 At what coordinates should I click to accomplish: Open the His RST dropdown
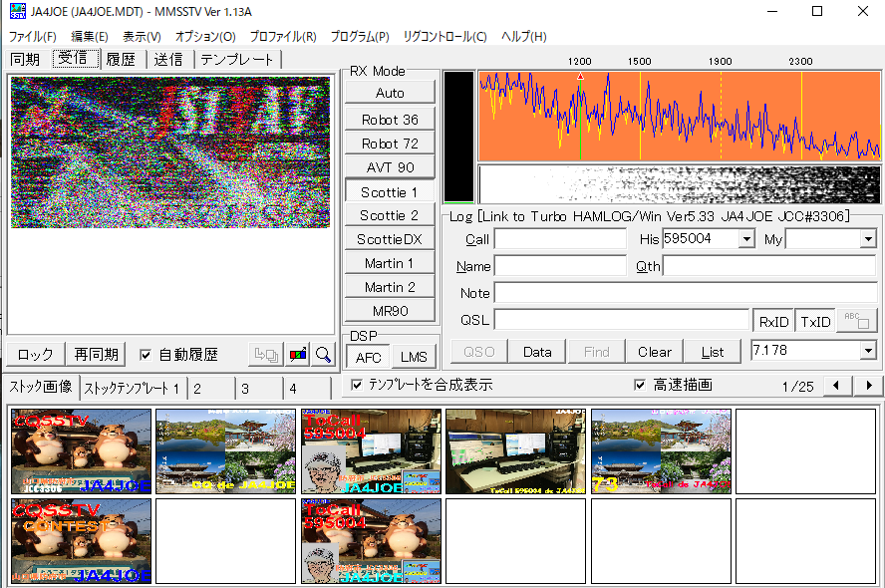pyautogui.click(x=746, y=239)
